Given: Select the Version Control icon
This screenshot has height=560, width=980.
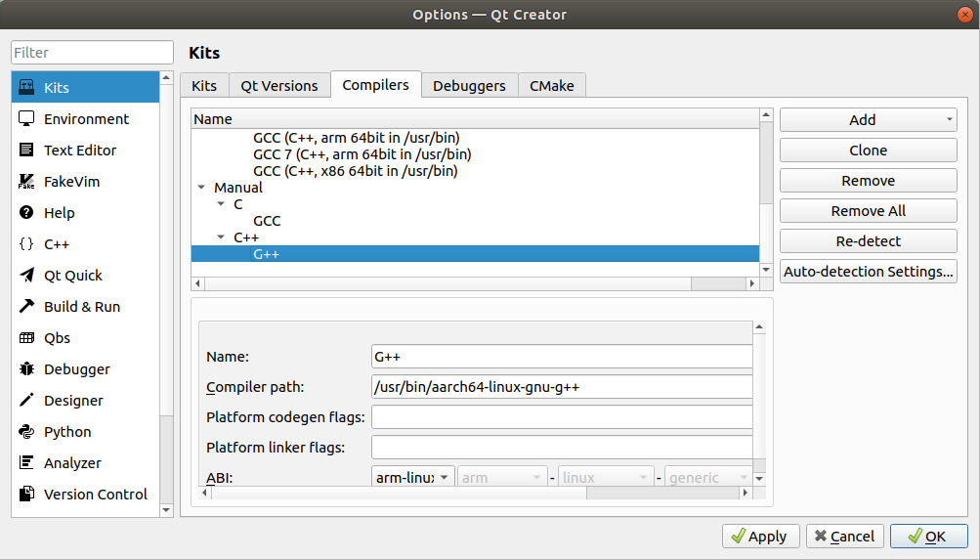Looking at the screenshot, I should point(27,495).
